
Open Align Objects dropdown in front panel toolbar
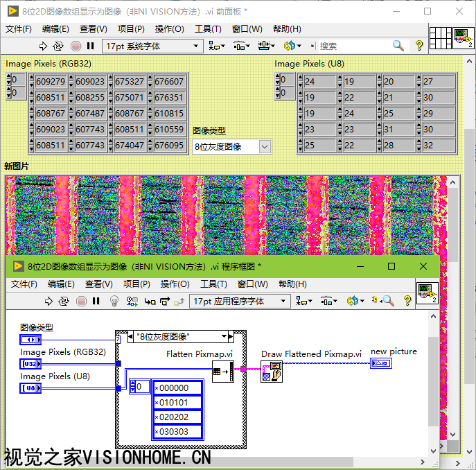[x=217, y=46]
